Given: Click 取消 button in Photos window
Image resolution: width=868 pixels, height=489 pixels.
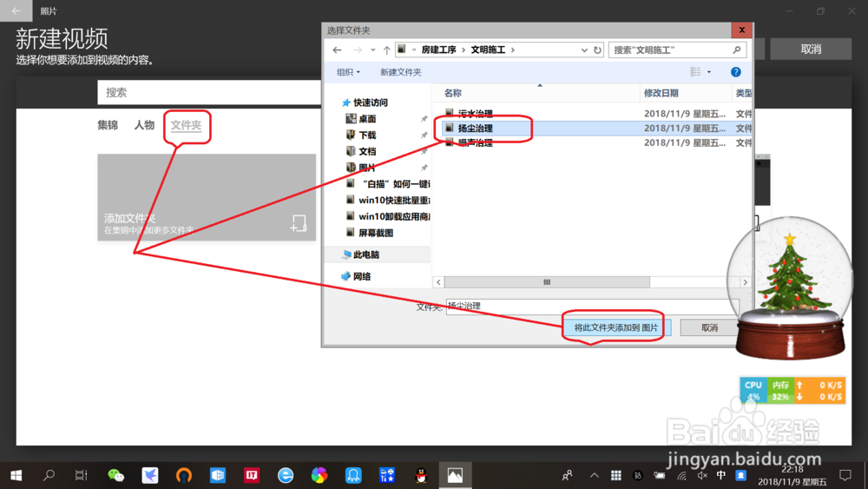Looking at the screenshot, I should (x=811, y=49).
